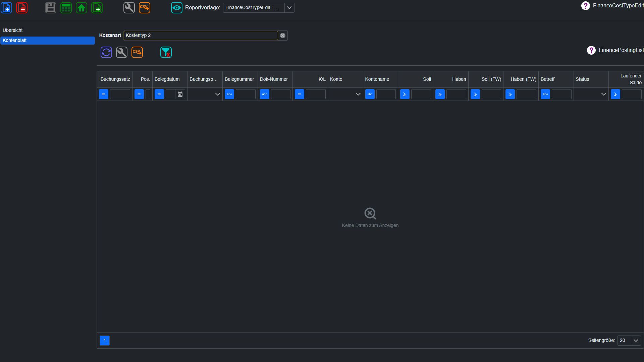
Task: Toggle the Soll greater-than filter operator
Action: [405, 94]
